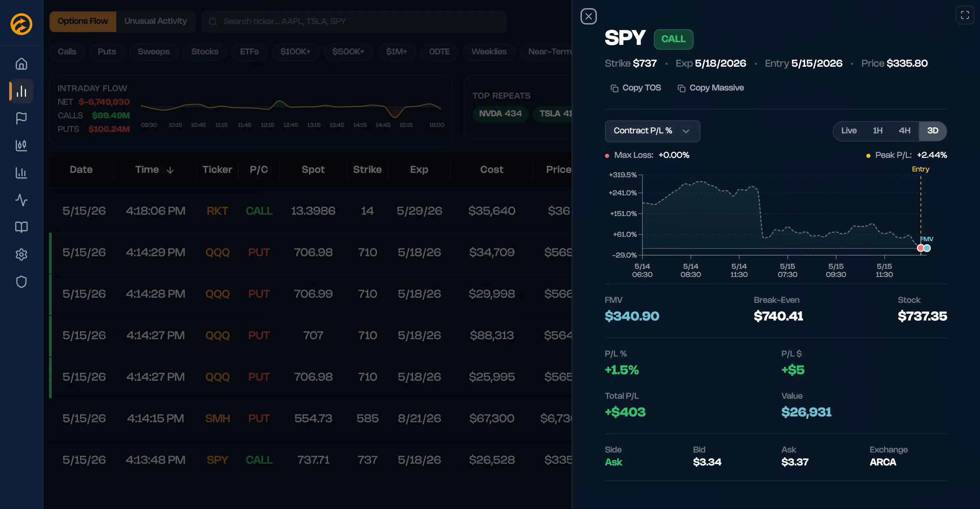Click the Copy TOS copy icon
Viewport: 980px width, 509px height.
tap(614, 88)
